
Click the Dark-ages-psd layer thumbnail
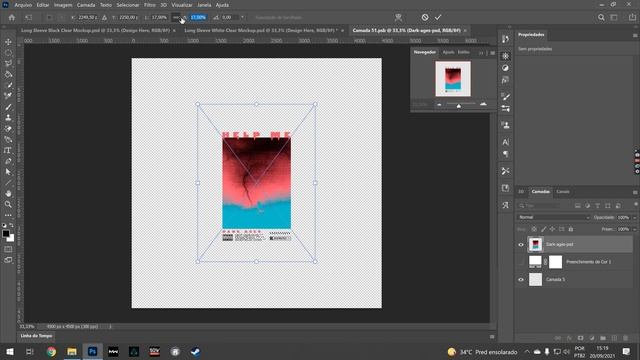coord(536,244)
